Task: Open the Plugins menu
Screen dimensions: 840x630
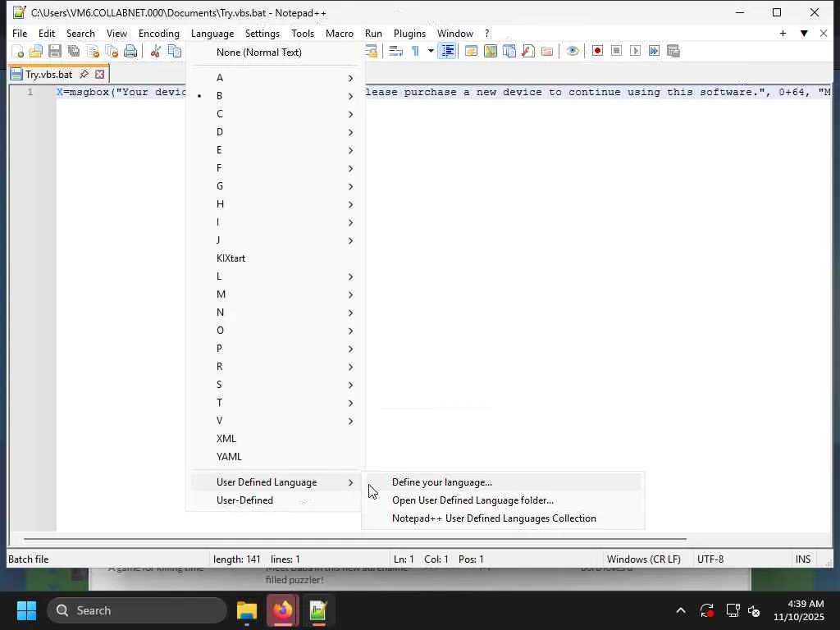Action: coord(409,33)
